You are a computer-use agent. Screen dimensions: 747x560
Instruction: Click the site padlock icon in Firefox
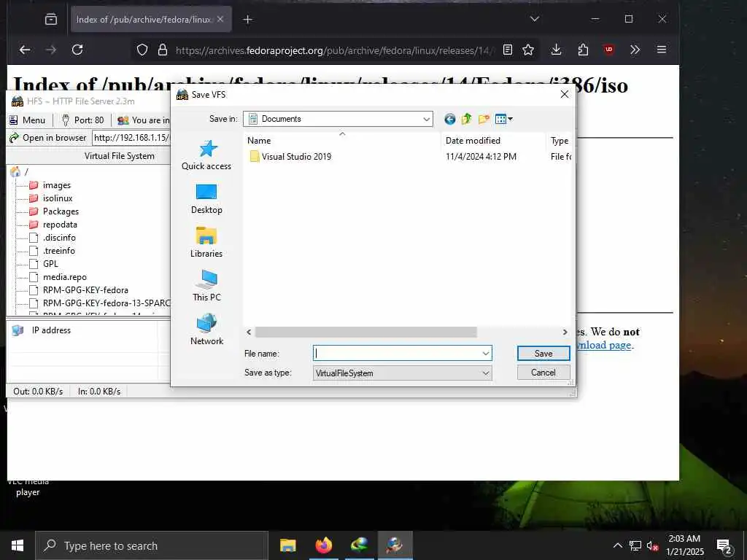click(163, 50)
